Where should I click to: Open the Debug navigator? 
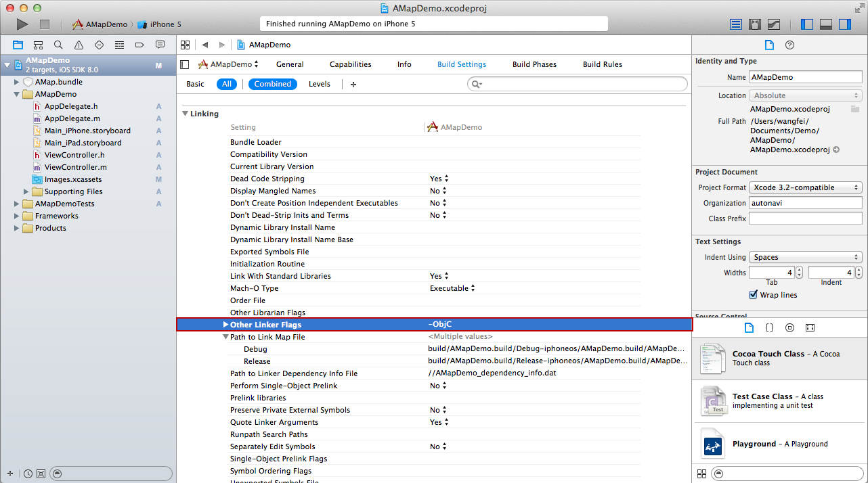tap(119, 45)
